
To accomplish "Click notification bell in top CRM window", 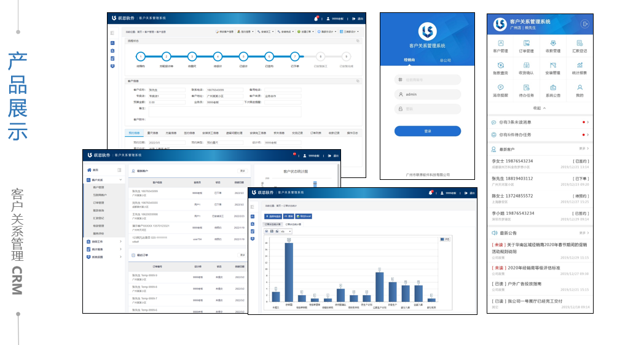I will click(316, 19).
